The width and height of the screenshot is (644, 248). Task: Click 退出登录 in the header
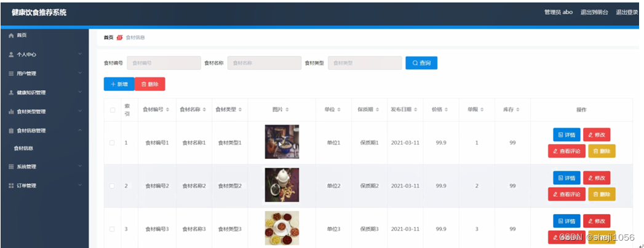(x=627, y=12)
